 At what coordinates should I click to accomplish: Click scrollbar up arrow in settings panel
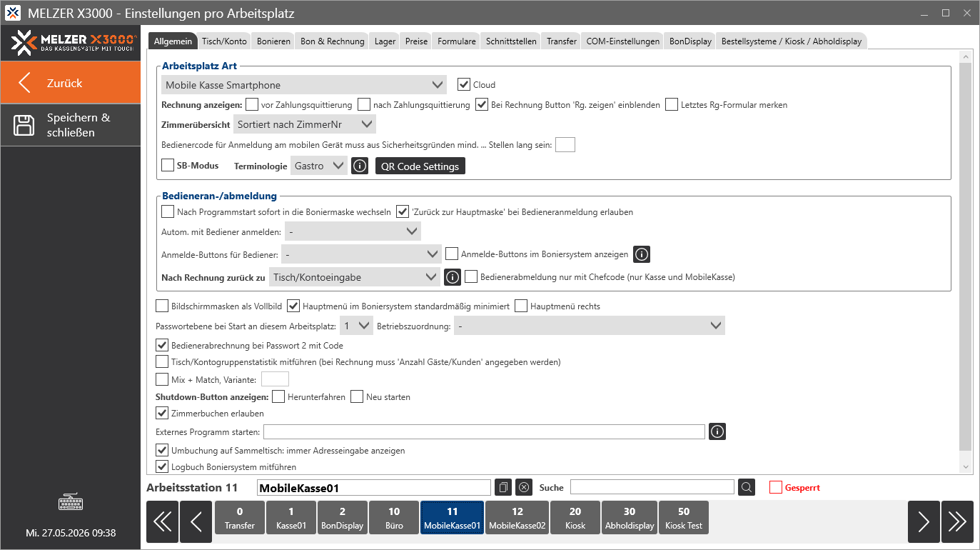point(966,56)
